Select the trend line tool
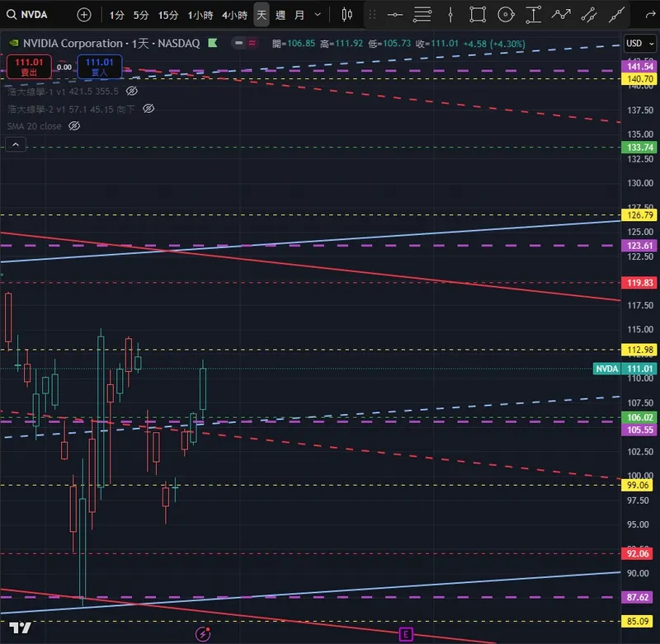The image size is (660, 644). 616,15
